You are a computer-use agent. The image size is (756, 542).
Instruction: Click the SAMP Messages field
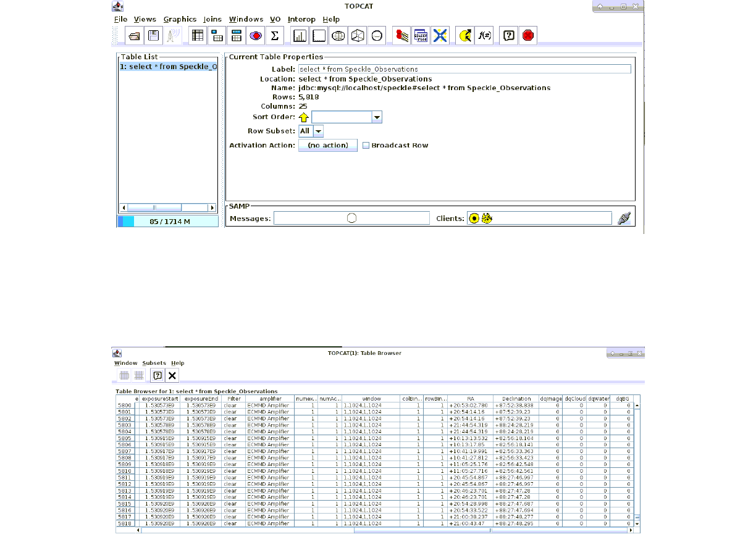351,218
